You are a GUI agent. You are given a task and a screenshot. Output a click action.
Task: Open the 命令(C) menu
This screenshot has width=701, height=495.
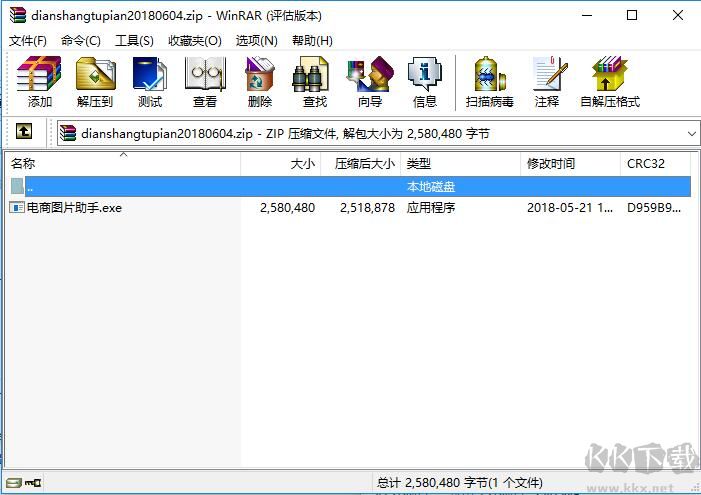tap(81, 41)
